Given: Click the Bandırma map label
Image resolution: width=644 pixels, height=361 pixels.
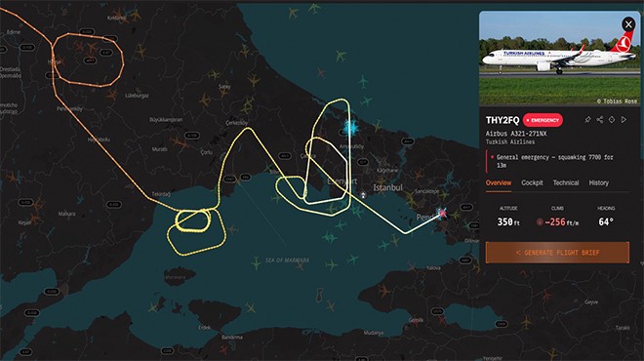Looking at the screenshot, I should pyautogui.click(x=231, y=338).
